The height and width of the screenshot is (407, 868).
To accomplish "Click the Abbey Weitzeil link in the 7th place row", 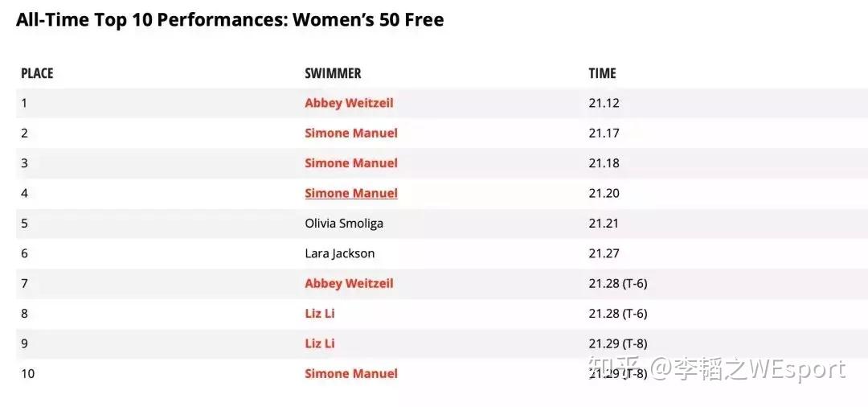I will (349, 283).
